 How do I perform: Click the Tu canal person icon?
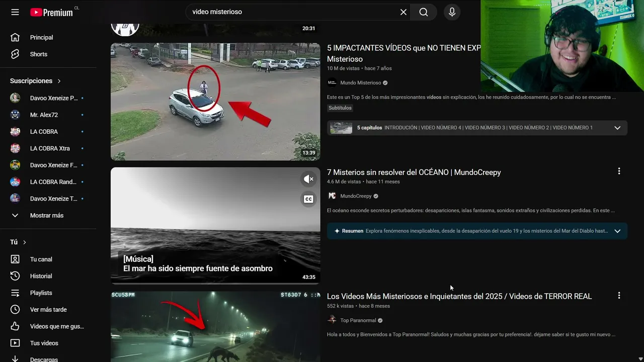coord(15,259)
